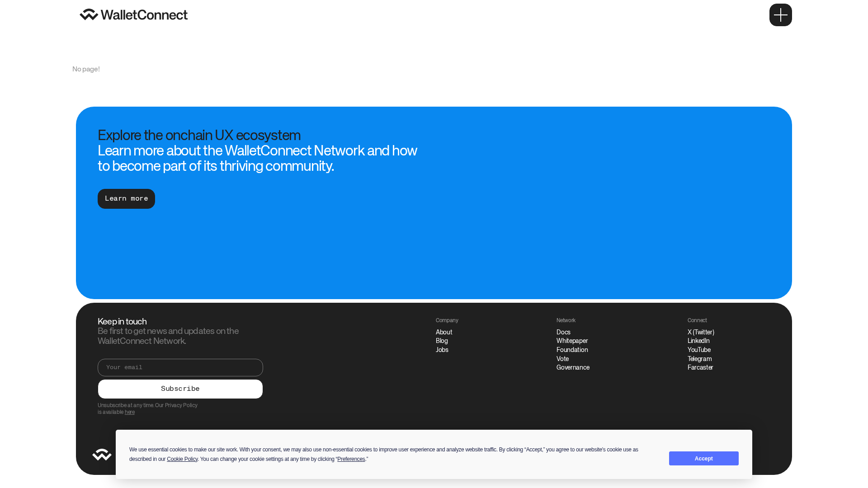The height and width of the screenshot is (488, 868).
Task: Focus the Your email input field
Action: [x=180, y=367]
